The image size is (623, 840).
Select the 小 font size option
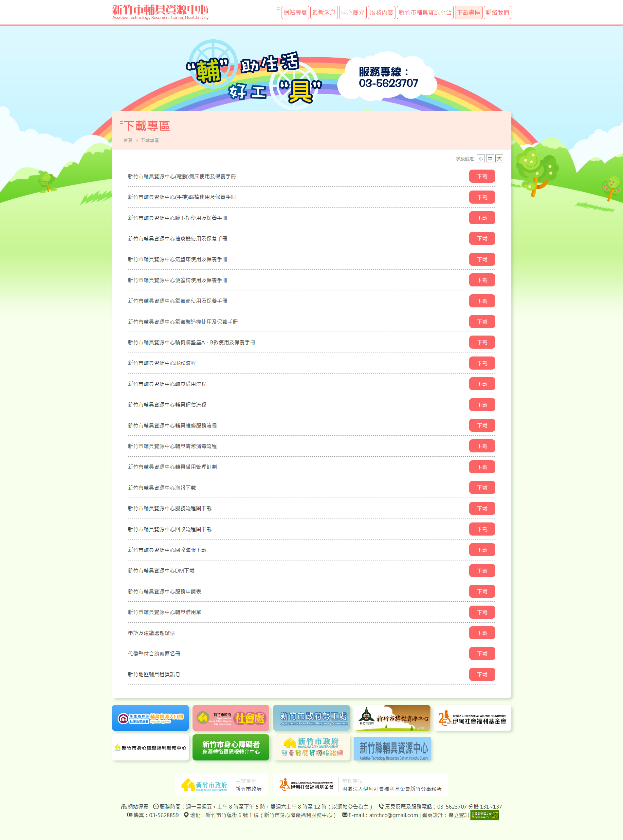(x=481, y=159)
